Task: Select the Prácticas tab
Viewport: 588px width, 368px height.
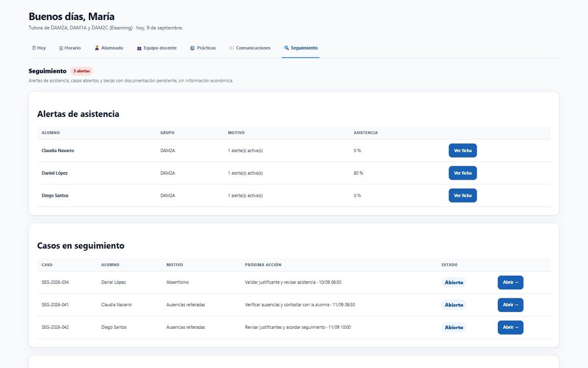Action: point(203,48)
